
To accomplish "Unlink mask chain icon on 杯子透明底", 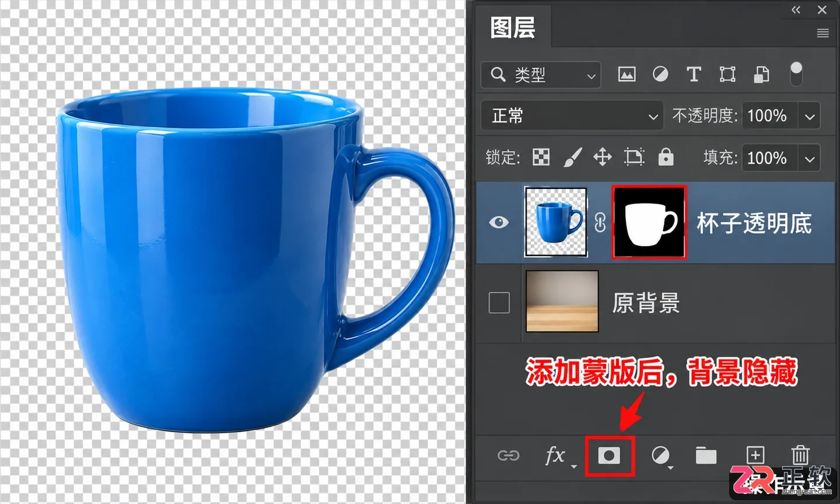I will click(x=600, y=223).
